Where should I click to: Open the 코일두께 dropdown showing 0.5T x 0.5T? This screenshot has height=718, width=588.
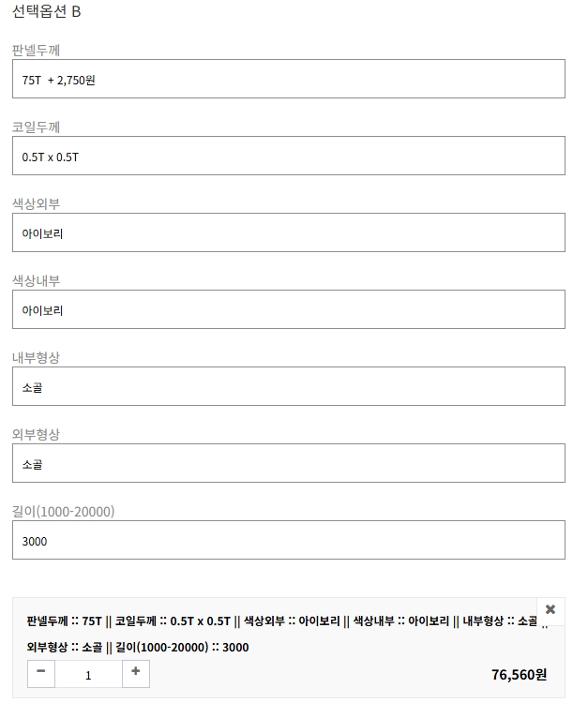coord(288,157)
